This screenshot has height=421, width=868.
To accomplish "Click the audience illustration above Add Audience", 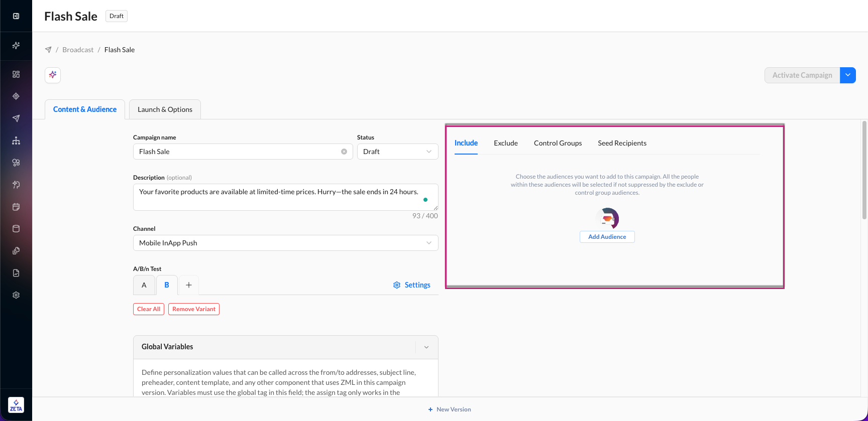I will (x=607, y=219).
